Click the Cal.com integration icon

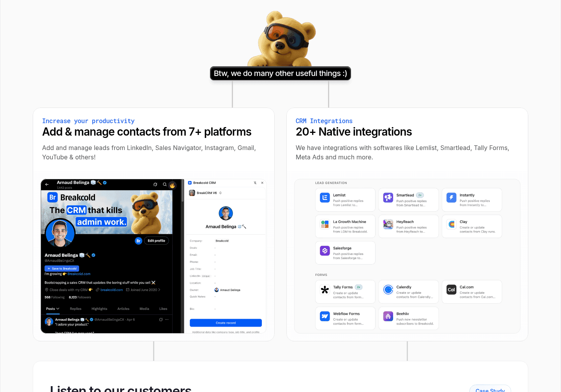tap(451, 290)
